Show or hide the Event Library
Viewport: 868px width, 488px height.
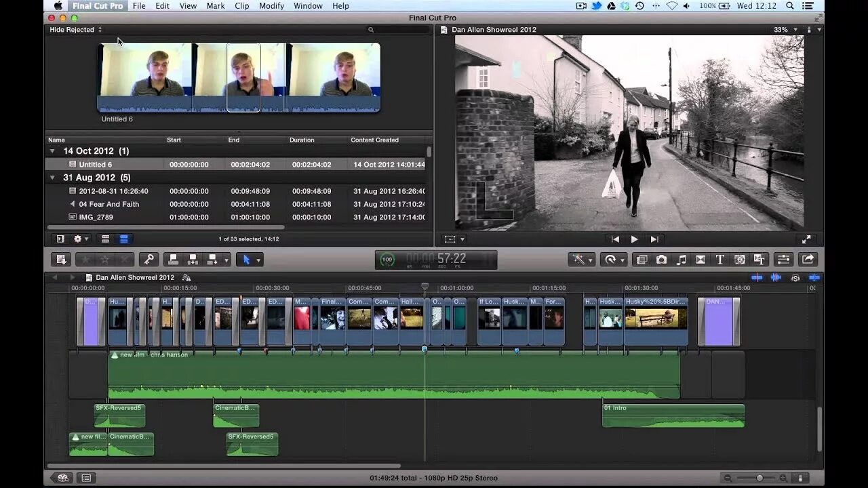[x=60, y=239]
